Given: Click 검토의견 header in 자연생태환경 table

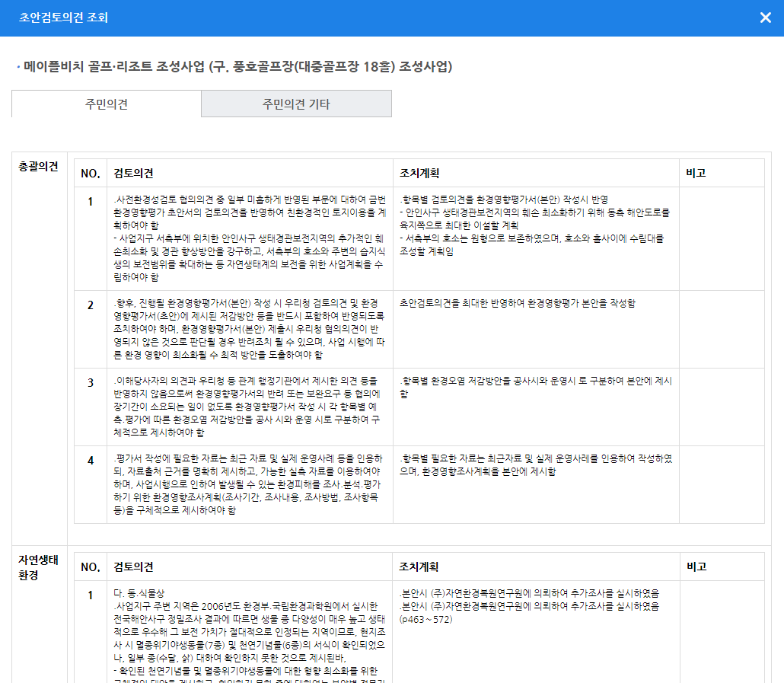Looking at the screenshot, I should click(x=133, y=567).
